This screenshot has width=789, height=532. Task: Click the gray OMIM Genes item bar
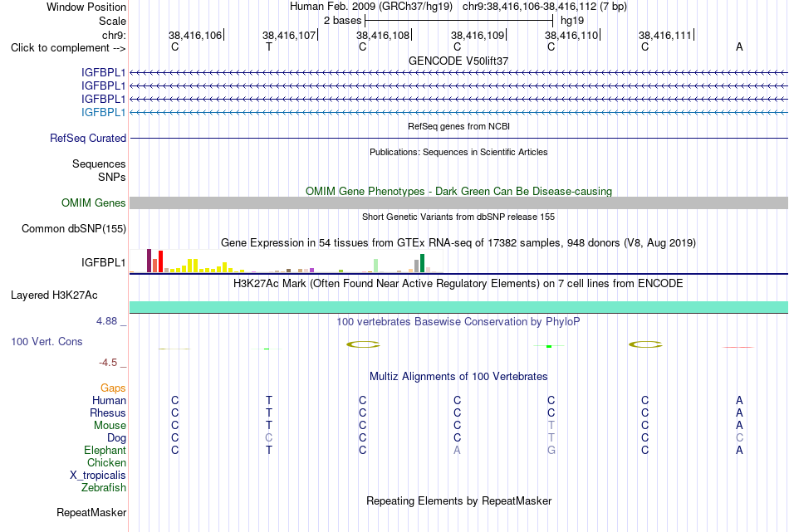tap(458, 203)
